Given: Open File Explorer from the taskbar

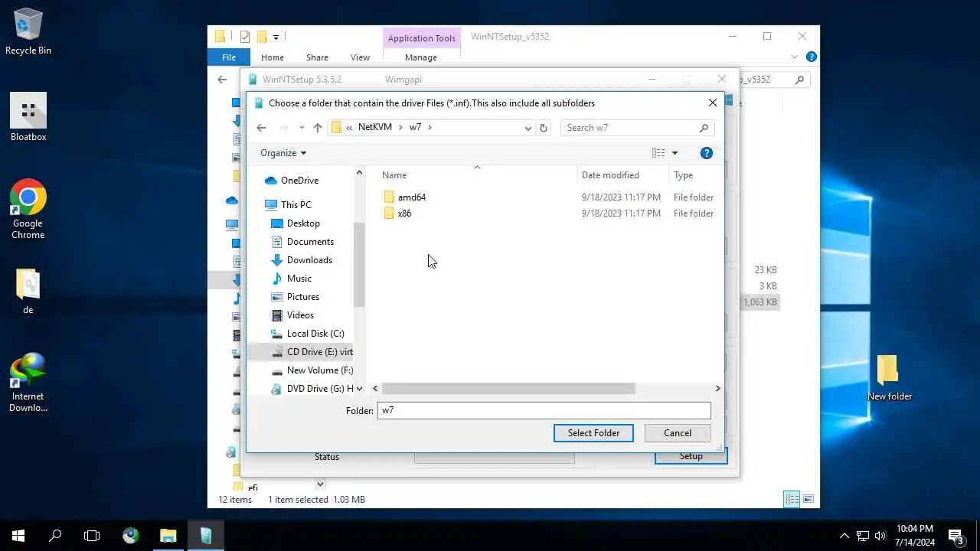Looking at the screenshot, I should [168, 536].
